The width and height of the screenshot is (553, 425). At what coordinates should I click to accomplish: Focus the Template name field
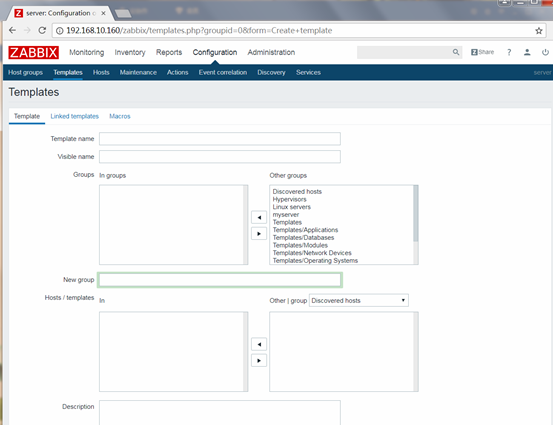pyautogui.click(x=220, y=139)
